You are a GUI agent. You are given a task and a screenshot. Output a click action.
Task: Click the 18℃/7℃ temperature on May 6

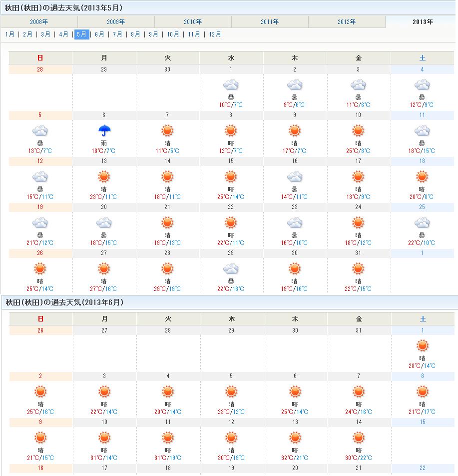click(x=104, y=151)
